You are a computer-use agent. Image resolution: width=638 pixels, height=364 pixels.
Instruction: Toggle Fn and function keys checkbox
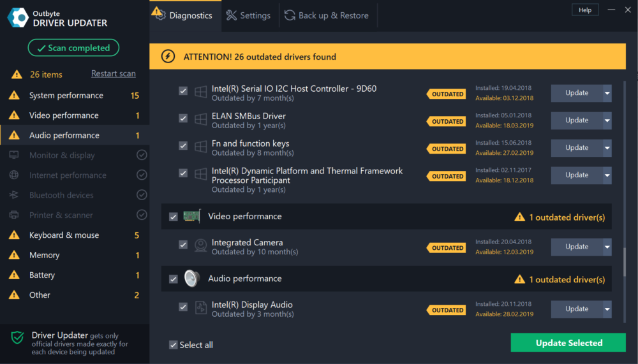point(183,145)
